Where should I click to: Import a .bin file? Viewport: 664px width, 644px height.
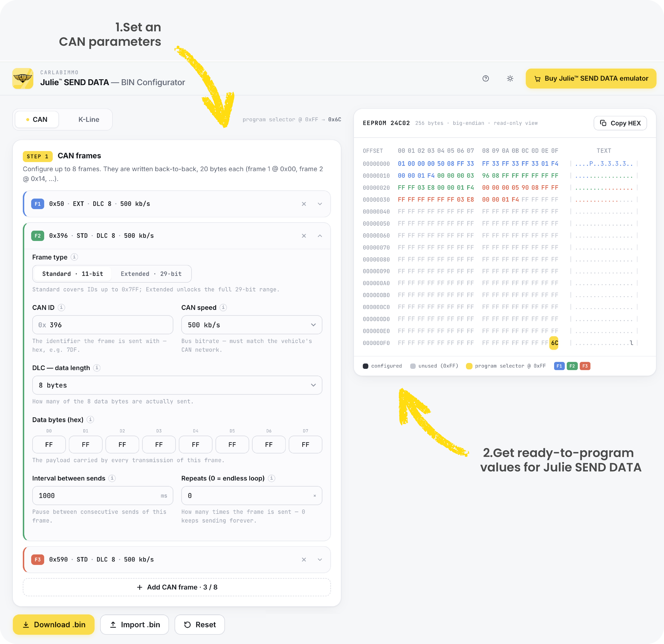[x=134, y=625]
